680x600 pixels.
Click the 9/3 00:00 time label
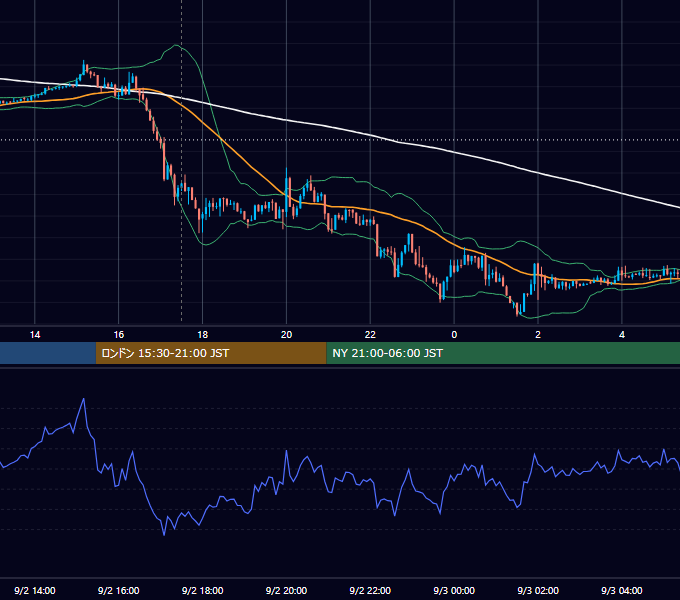[454, 590]
